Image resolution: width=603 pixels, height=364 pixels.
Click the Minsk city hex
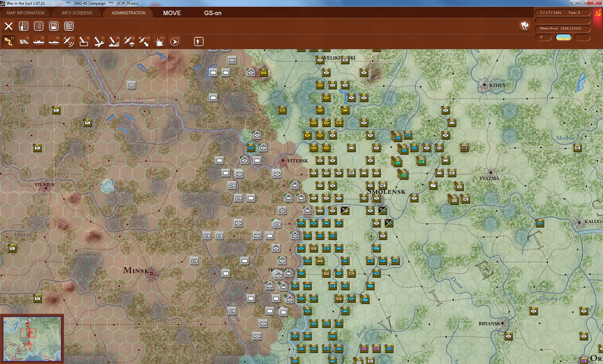(x=151, y=273)
